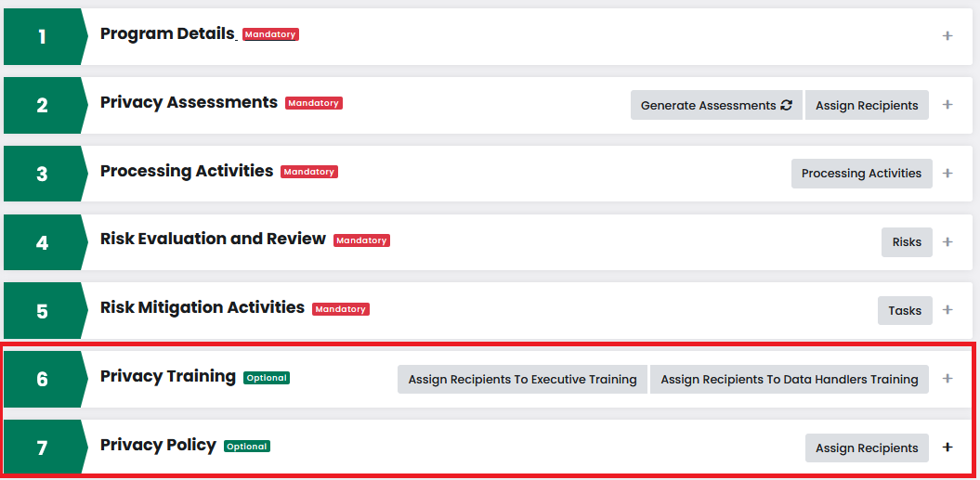Click the Privacy Assessments heading
The height and width of the screenshot is (480, 980).
coord(189,102)
